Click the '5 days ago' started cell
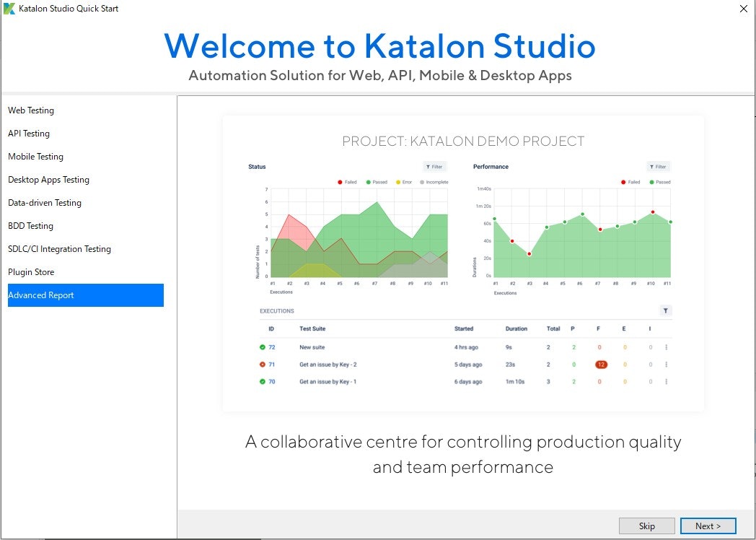 [x=468, y=365]
